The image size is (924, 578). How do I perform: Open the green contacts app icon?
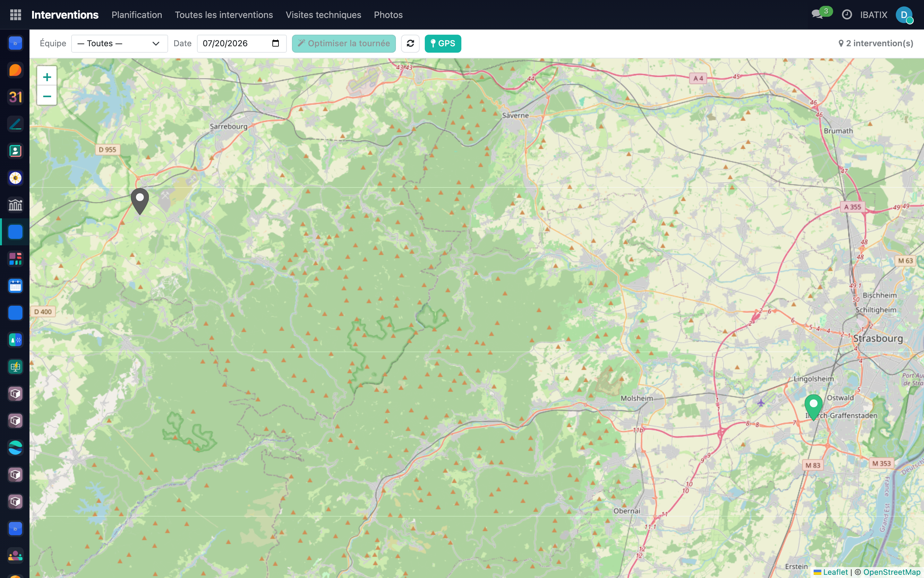(15, 151)
